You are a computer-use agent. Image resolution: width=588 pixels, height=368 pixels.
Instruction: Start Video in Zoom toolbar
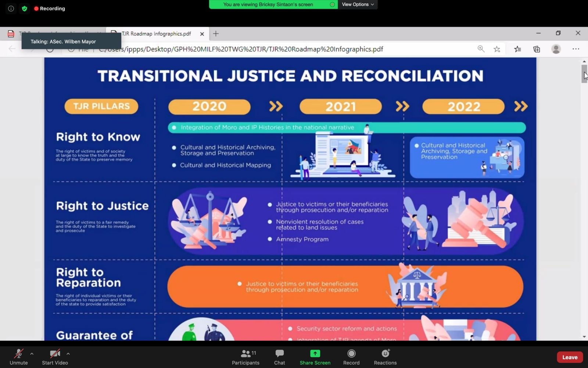tap(55, 357)
